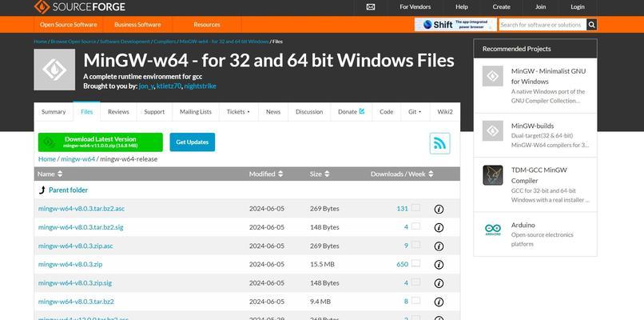Sort files by Size column
The height and width of the screenshot is (320, 644).
pos(320,174)
